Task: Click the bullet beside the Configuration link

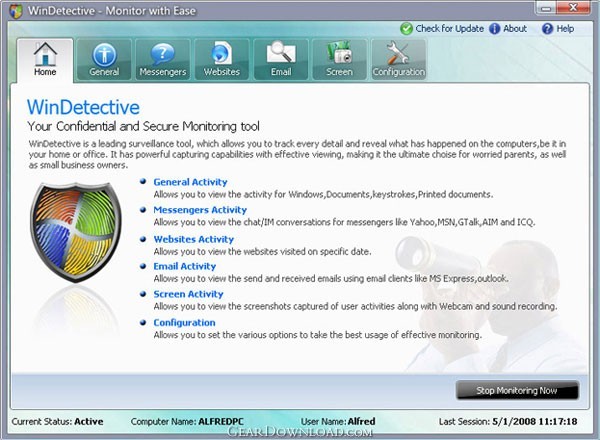Action: pos(143,323)
